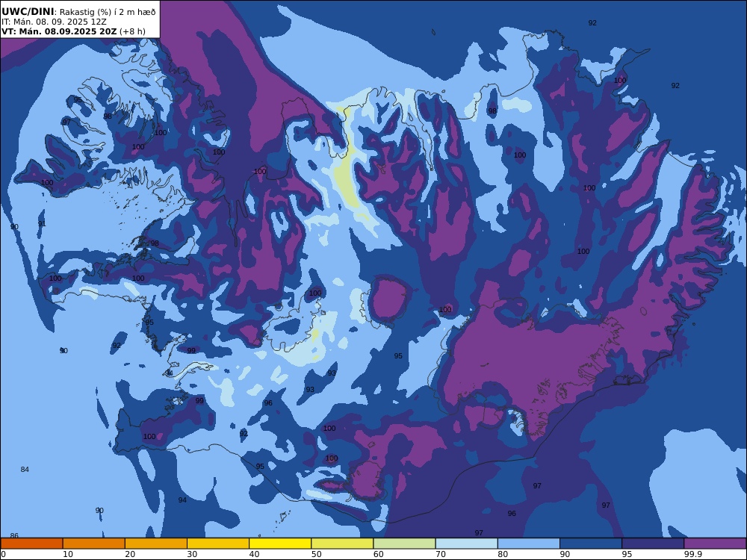Select the amber 20–30 legend color block

tap(156, 544)
